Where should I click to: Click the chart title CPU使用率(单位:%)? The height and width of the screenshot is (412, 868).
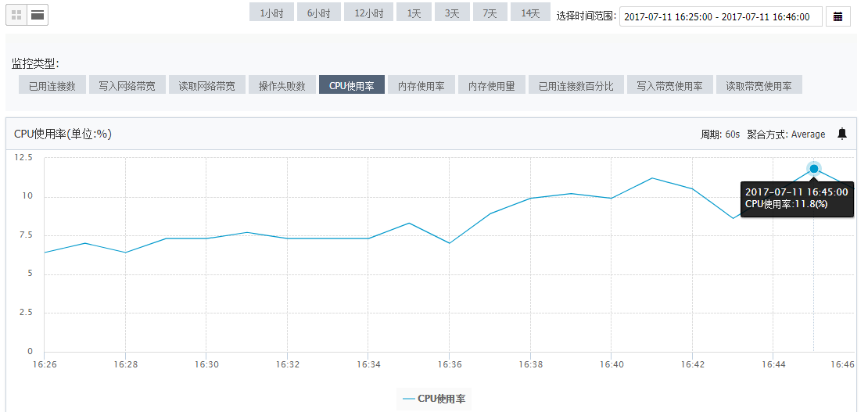(x=63, y=134)
